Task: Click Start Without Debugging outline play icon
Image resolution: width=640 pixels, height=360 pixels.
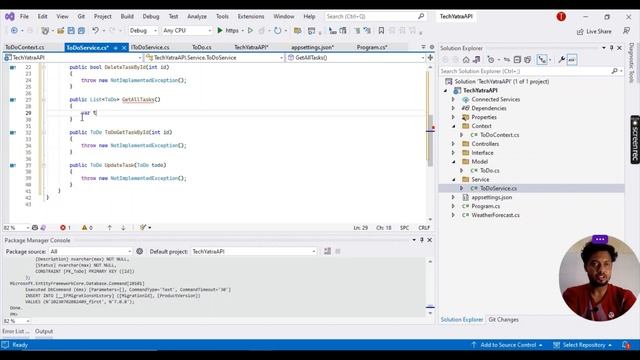Action: 250,31
